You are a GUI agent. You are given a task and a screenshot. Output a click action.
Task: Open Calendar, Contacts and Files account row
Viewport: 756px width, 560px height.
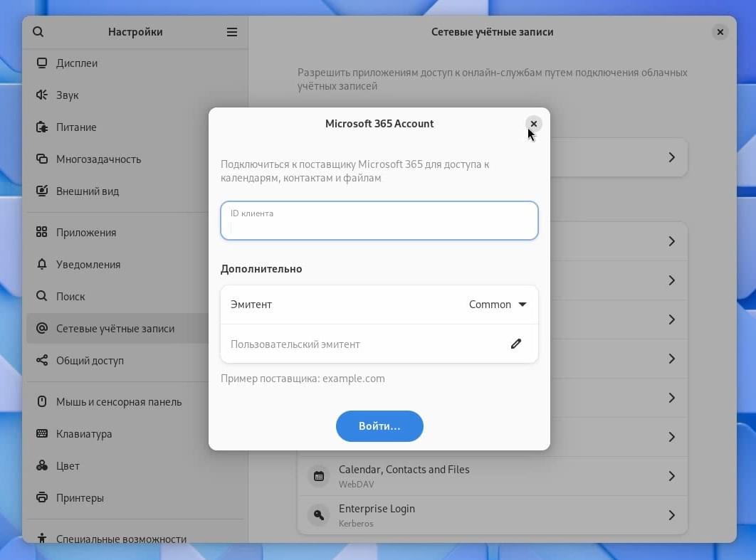pos(493,476)
